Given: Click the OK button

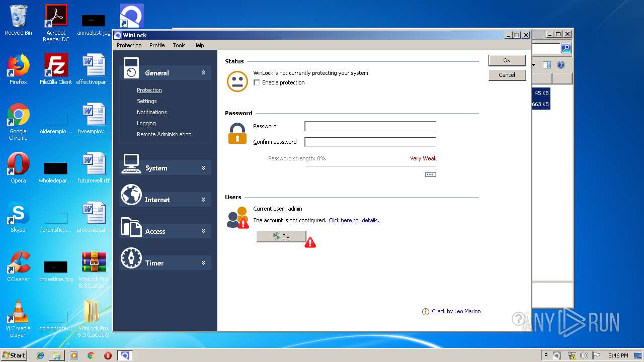Looking at the screenshot, I should [507, 60].
